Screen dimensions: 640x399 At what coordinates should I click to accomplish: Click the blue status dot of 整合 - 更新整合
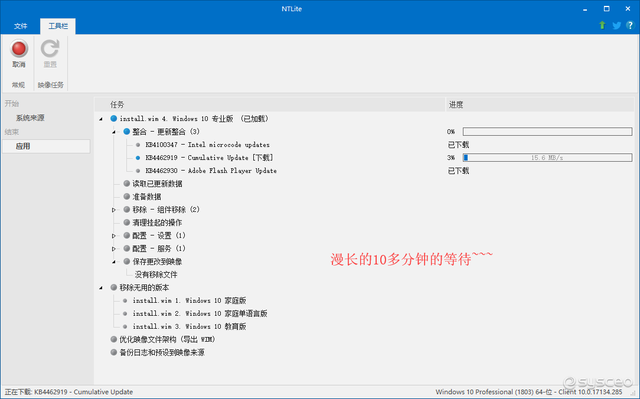click(x=127, y=132)
